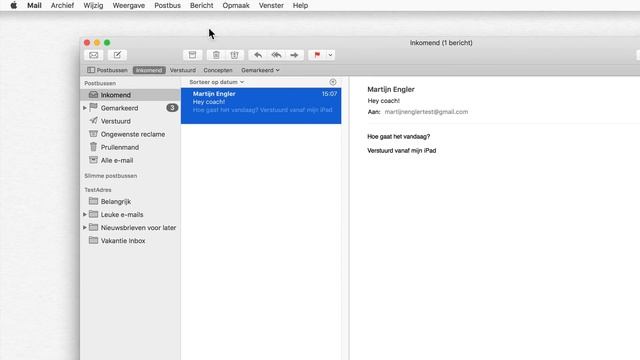Select Inkomend in favorites bar
The image size is (640, 360).
tap(149, 70)
